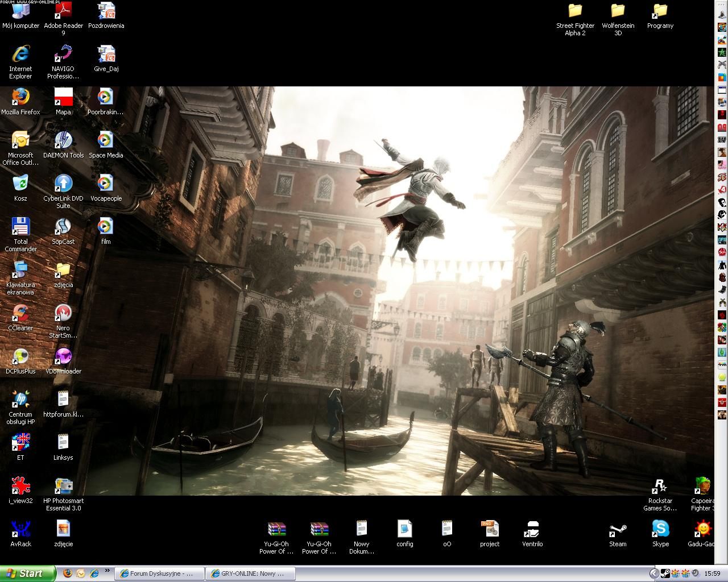Expand hidden system tray icons arrow
728x582 pixels.
coord(654,573)
